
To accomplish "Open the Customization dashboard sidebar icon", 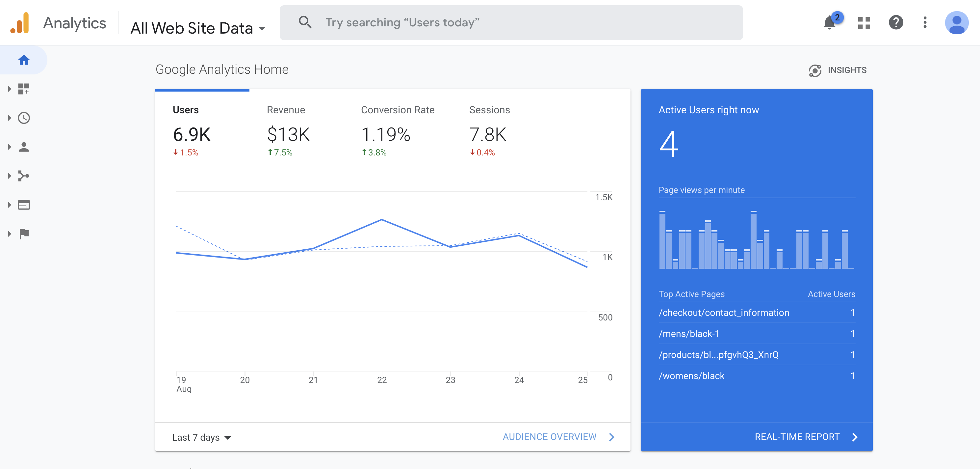I will coord(24,89).
